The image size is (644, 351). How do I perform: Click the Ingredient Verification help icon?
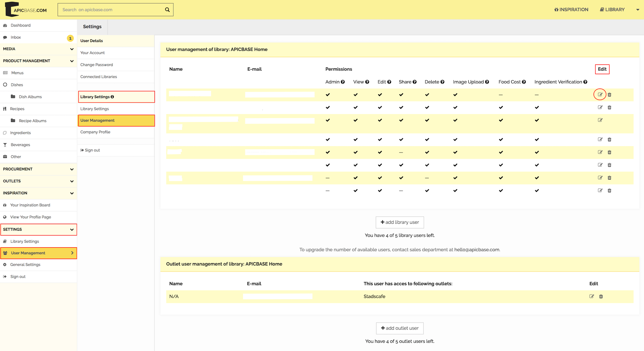click(585, 82)
